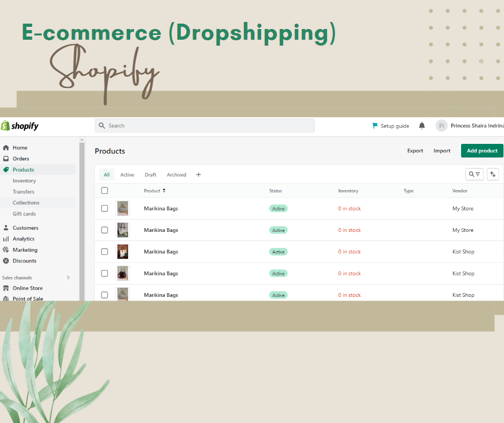Viewport: 504px width, 423px height.
Task: Open search and filter products button
Action: point(475,174)
